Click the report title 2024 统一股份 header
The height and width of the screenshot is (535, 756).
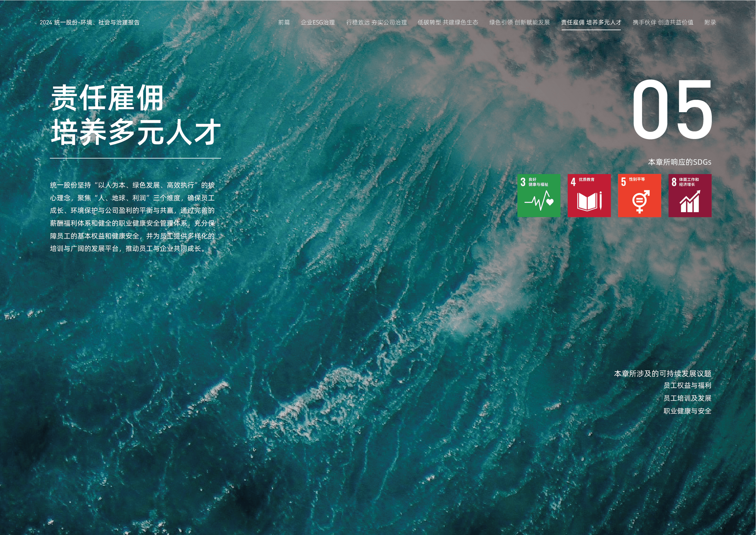tap(90, 22)
